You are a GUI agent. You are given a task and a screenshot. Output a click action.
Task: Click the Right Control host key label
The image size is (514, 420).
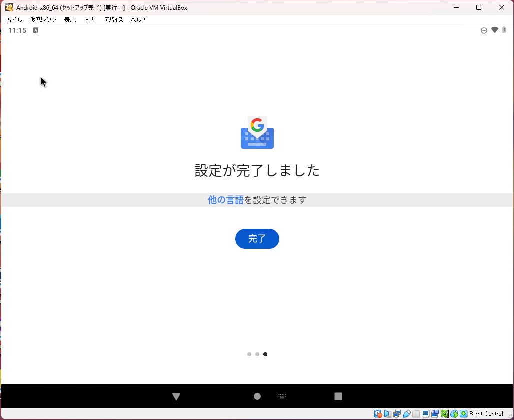click(x=486, y=414)
